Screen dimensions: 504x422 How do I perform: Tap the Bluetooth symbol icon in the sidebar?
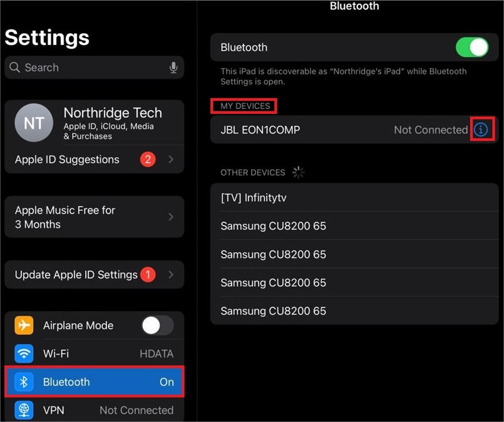[x=24, y=382]
